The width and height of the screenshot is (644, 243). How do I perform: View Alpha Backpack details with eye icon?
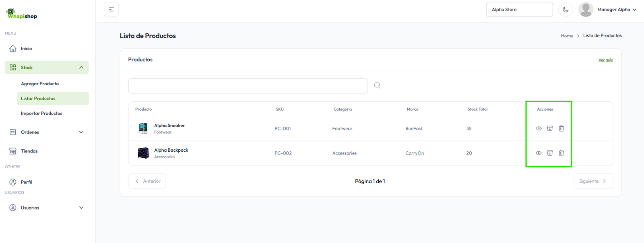pos(539,153)
